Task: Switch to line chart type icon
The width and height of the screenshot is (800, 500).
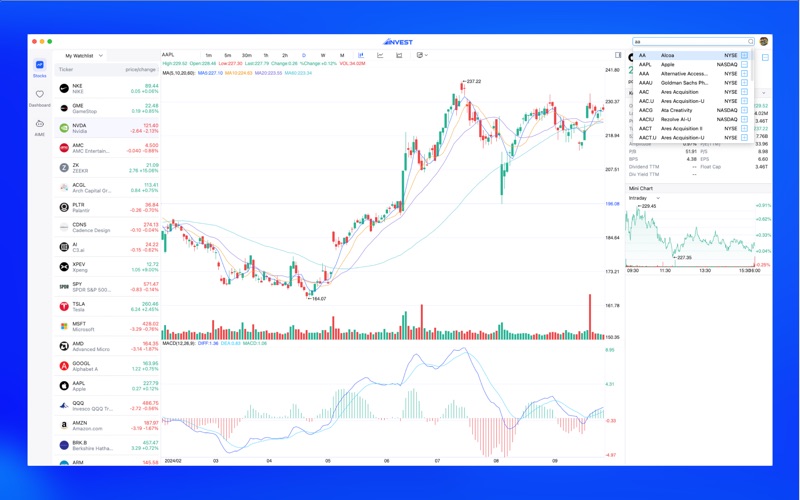Action: 380,55
